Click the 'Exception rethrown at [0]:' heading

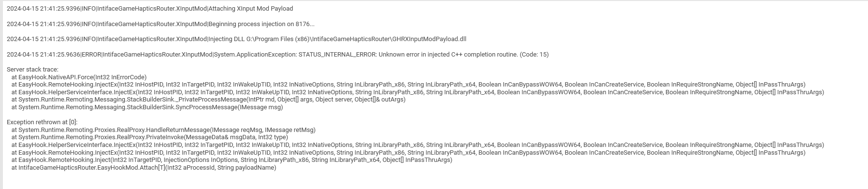tap(42, 122)
